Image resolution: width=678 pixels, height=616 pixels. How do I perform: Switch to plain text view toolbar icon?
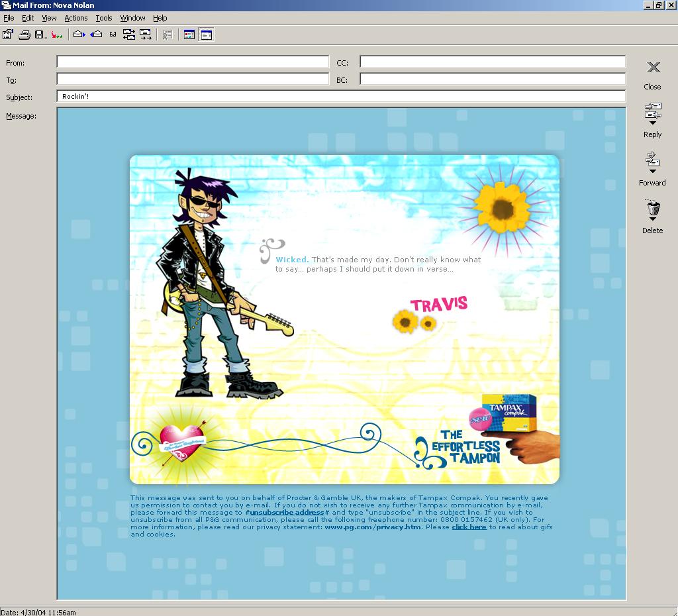click(207, 34)
